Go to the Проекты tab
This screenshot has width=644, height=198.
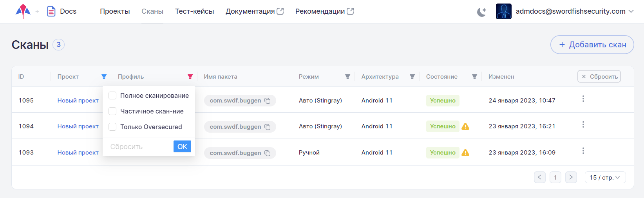115,11
